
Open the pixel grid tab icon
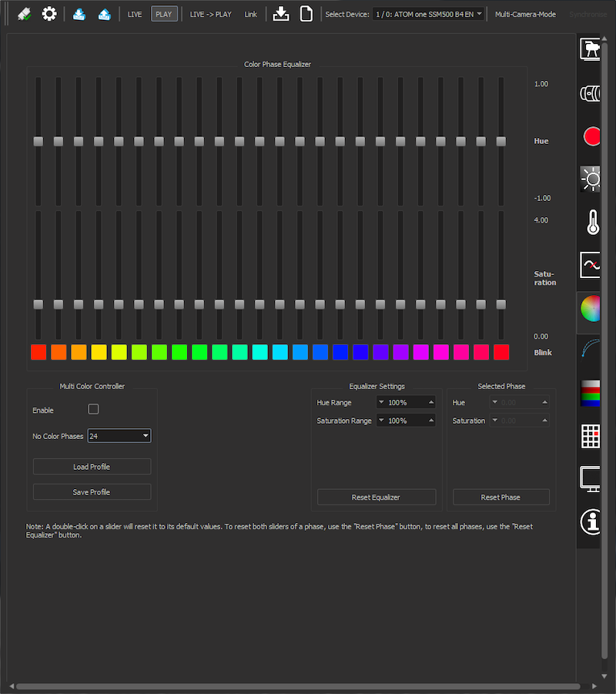[591, 436]
